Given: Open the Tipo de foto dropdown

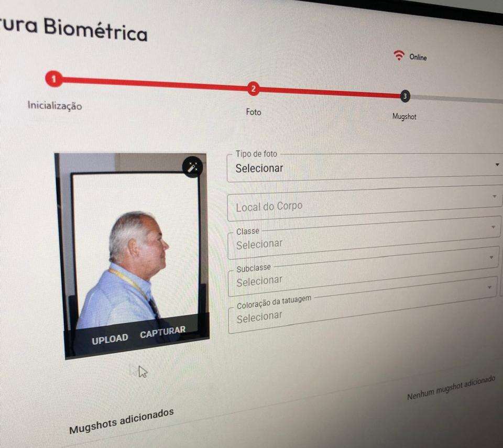Looking at the screenshot, I should click(x=365, y=169).
